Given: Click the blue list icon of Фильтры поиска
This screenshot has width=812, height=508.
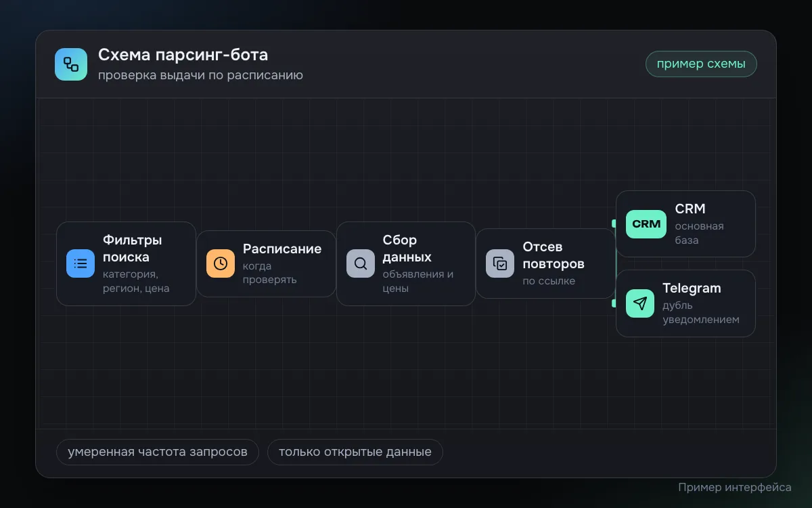Looking at the screenshot, I should coord(81,263).
